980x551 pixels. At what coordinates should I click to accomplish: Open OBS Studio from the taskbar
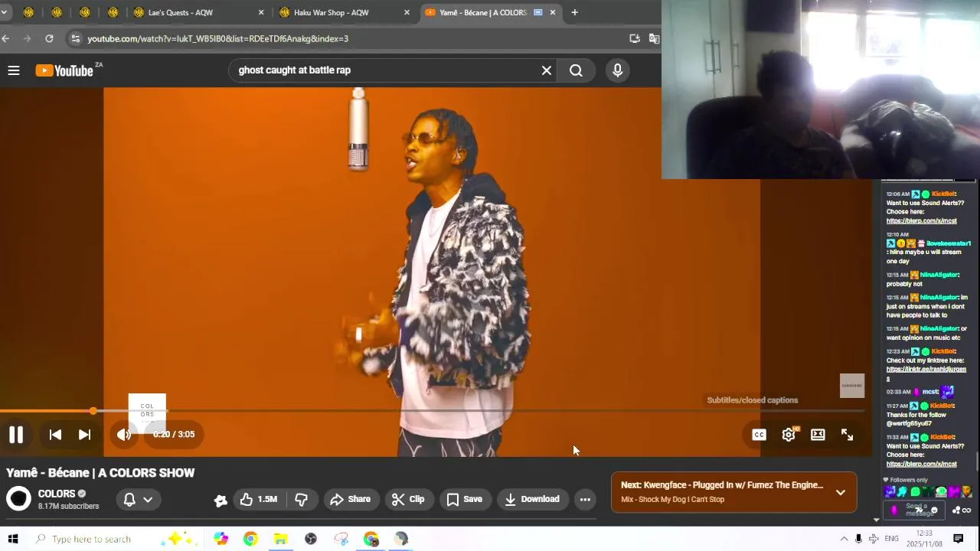(x=310, y=539)
